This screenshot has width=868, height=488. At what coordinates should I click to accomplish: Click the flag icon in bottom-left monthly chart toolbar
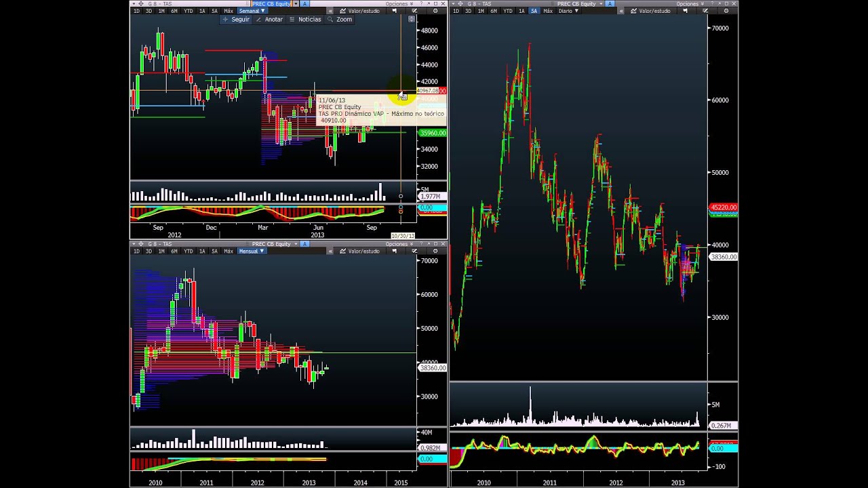(x=395, y=251)
